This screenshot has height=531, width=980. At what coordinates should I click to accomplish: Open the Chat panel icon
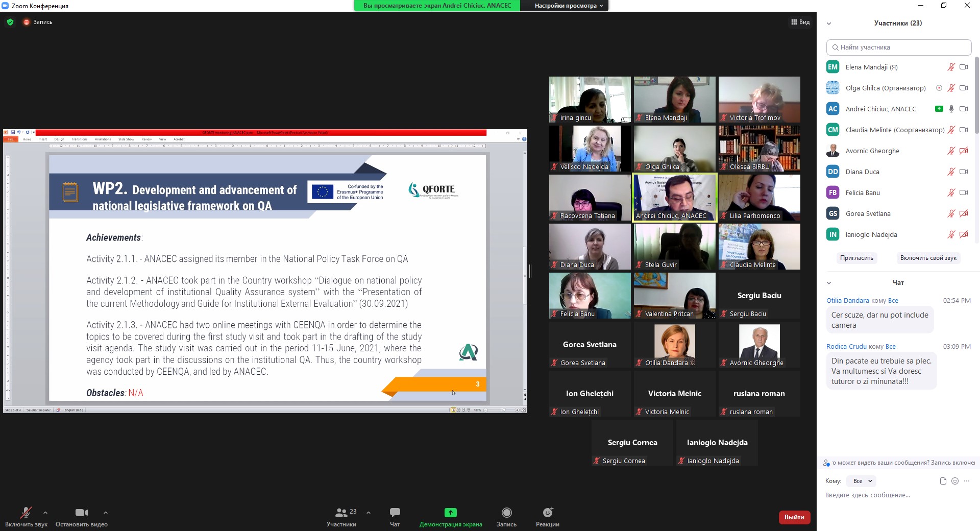395,513
